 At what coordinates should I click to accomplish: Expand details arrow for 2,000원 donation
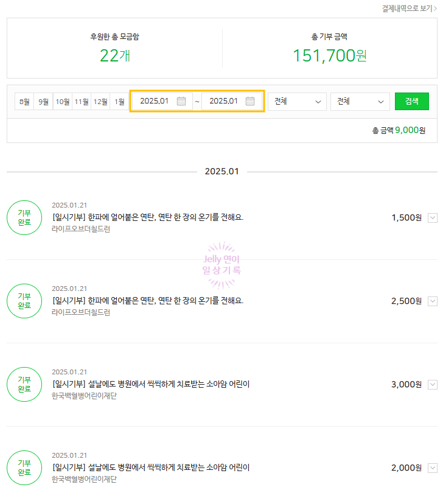(433, 468)
